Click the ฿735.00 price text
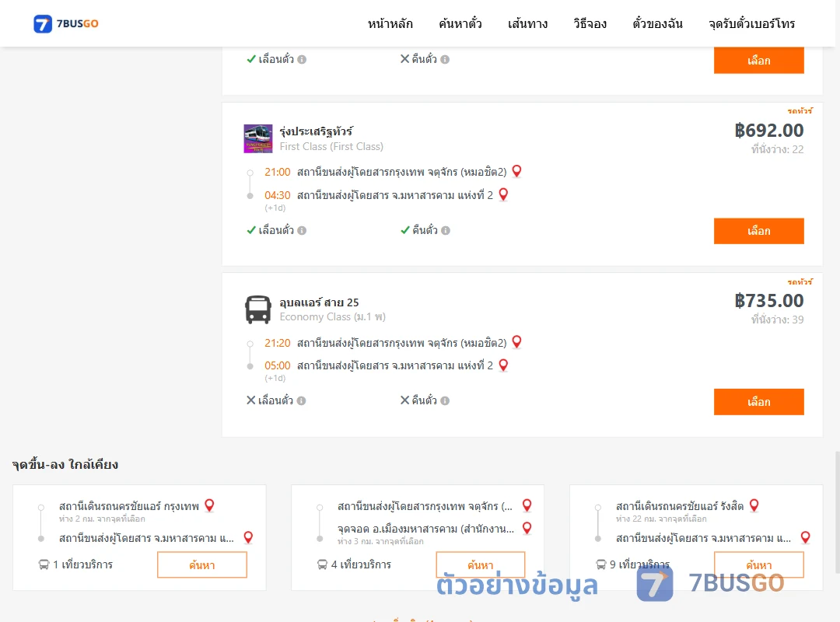 click(x=768, y=301)
